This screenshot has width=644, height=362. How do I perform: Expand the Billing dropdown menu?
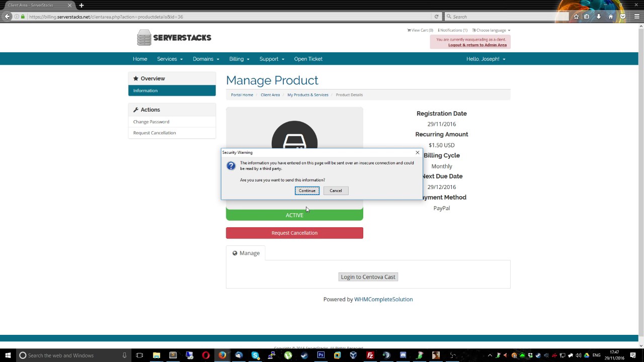[x=239, y=59]
